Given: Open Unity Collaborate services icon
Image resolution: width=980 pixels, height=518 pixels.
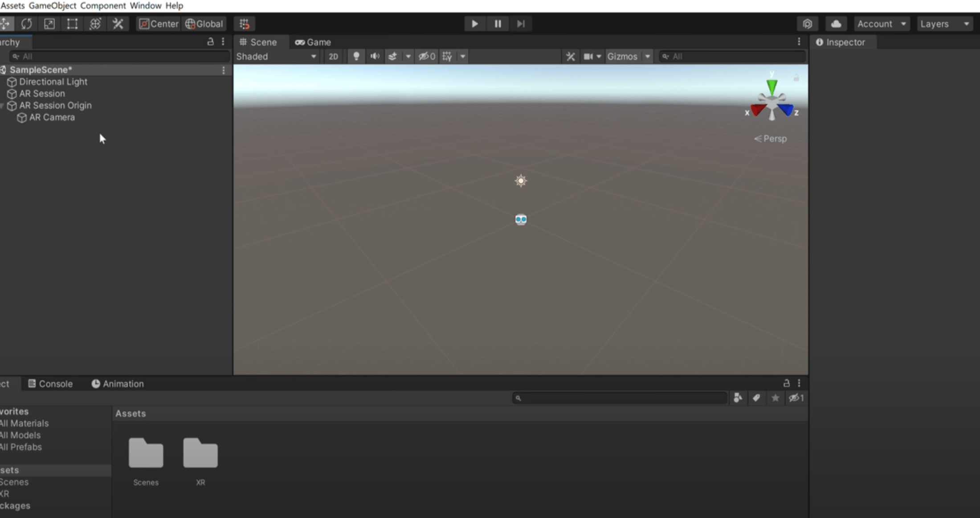Looking at the screenshot, I should tap(808, 24).
